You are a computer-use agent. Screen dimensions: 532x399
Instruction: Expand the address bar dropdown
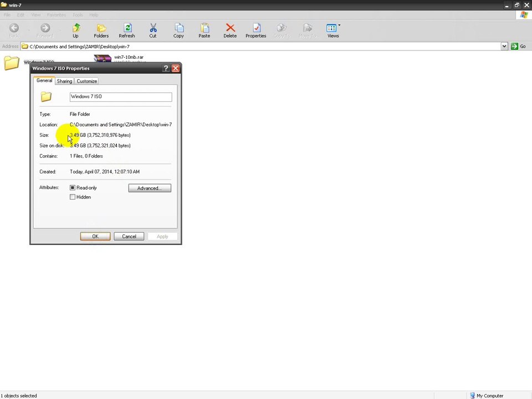504,46
